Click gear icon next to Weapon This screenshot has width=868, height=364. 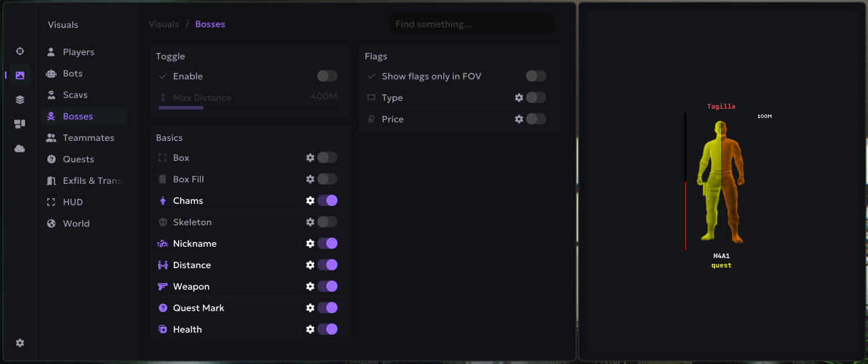[310, 287]
